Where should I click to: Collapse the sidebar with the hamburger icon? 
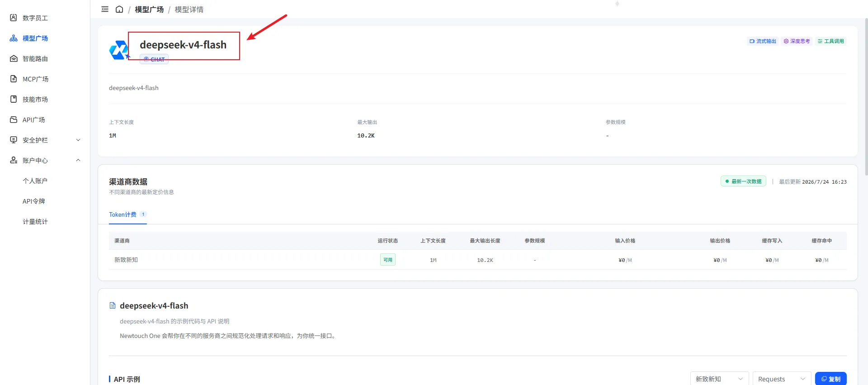pyautogui.click(x=105, y=9)
